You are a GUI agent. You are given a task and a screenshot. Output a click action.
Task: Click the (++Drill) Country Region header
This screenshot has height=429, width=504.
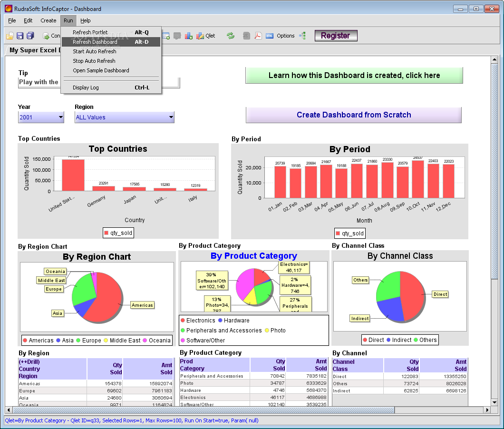52,369
